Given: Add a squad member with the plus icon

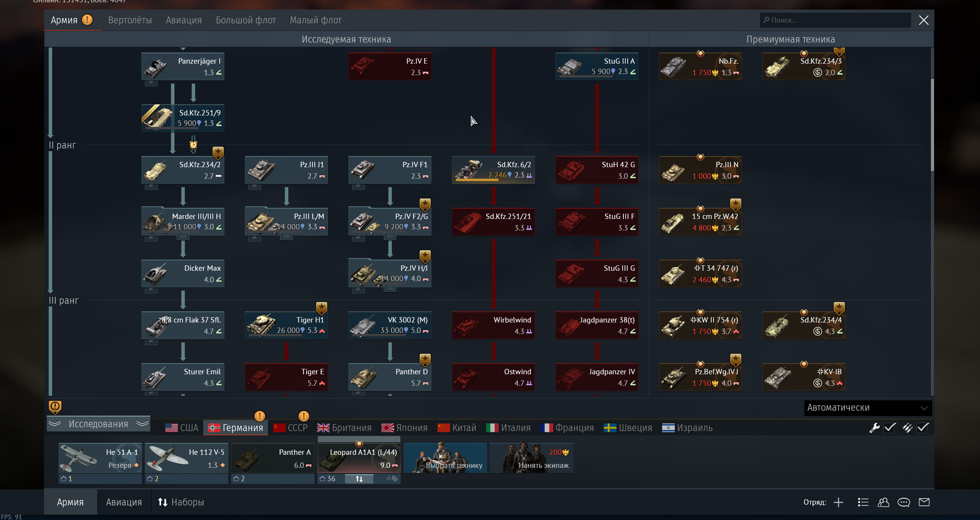Looking at the screenshot, I should pos(839,502).
